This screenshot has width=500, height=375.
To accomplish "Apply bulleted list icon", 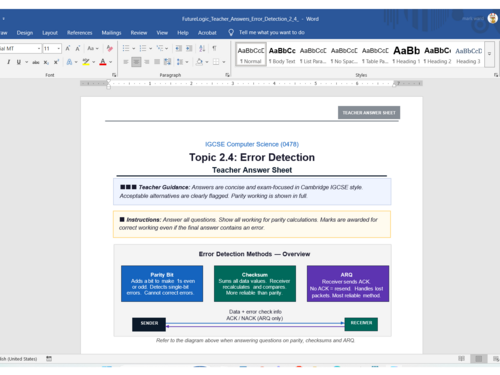I will (126, 49).
